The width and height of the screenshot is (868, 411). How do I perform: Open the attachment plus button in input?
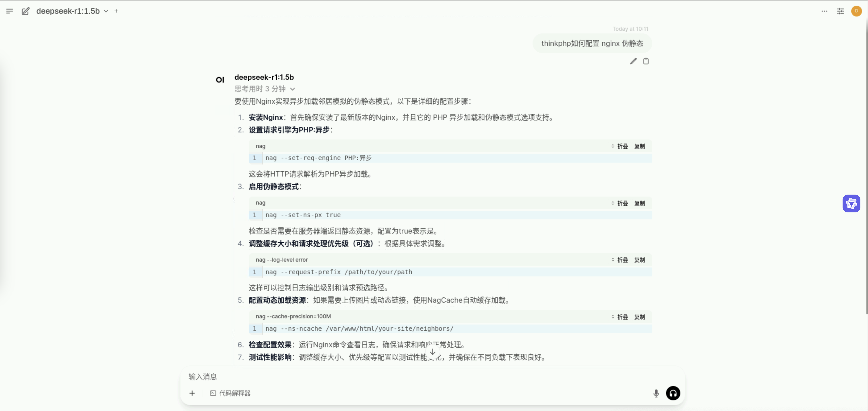coord(192,393)
